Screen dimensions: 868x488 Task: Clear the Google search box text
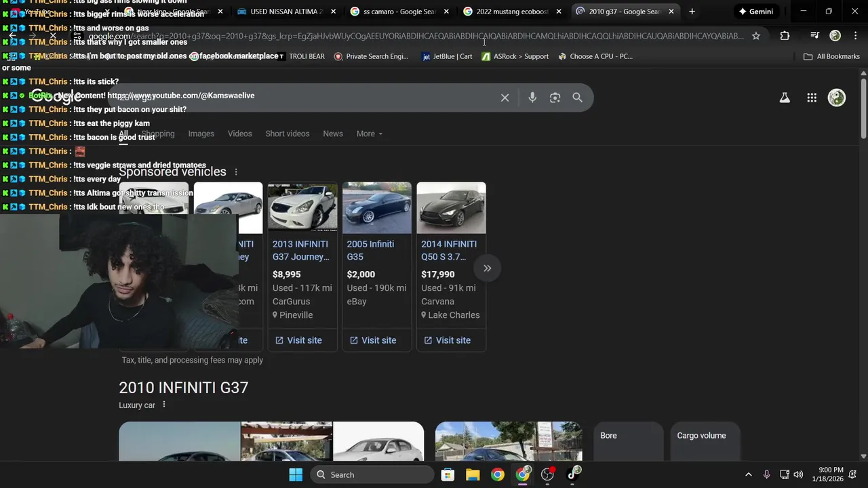click(x=505, y=98)
